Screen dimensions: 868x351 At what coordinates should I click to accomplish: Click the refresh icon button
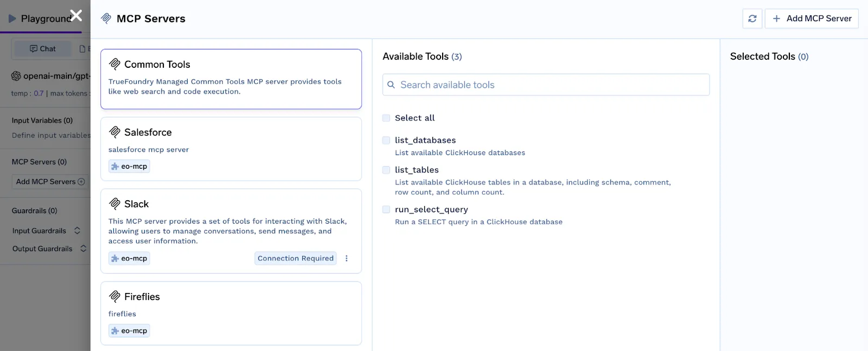point(752,18)
